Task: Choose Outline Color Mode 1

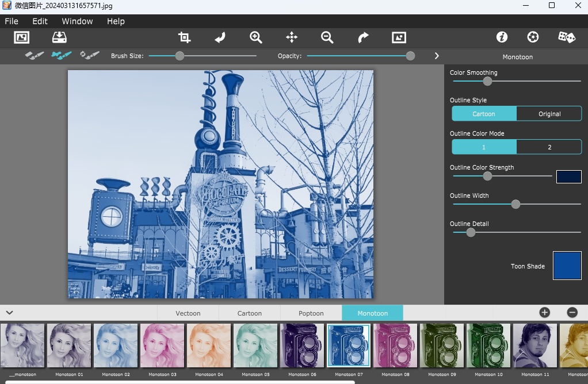Action: [x=484, y=147]
